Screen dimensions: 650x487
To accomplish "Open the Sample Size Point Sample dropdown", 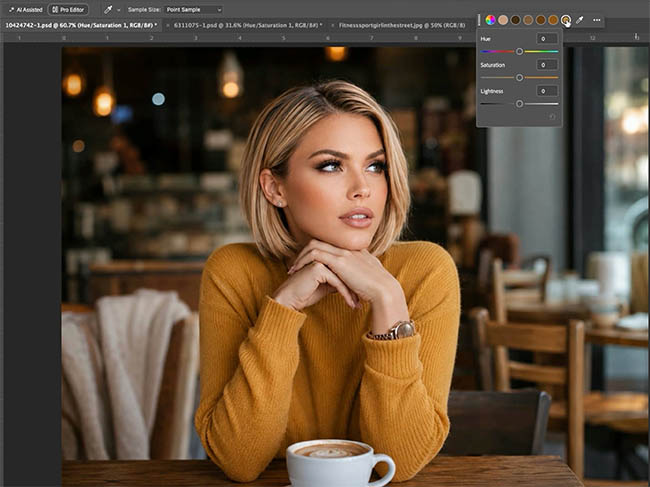I will (194, 10).
